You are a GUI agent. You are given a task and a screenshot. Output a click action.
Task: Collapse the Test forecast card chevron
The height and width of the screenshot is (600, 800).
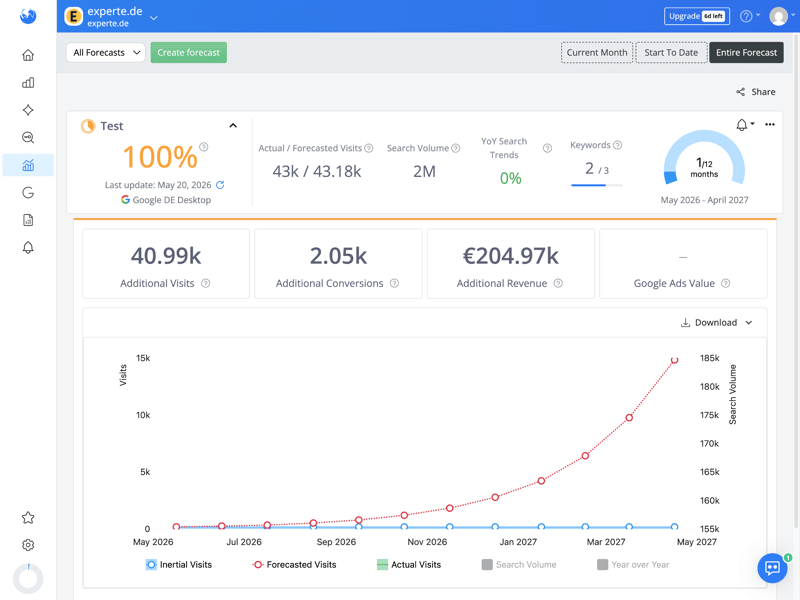(233, 126)
